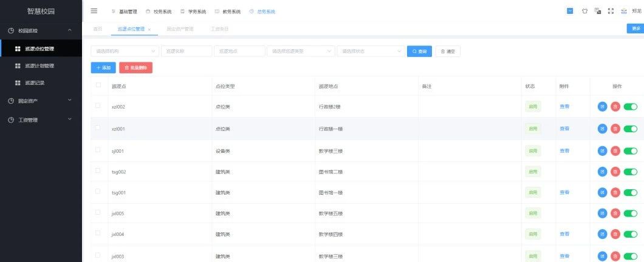
Task: Click the red 批量删除 button
Action: tap(135, 68)
